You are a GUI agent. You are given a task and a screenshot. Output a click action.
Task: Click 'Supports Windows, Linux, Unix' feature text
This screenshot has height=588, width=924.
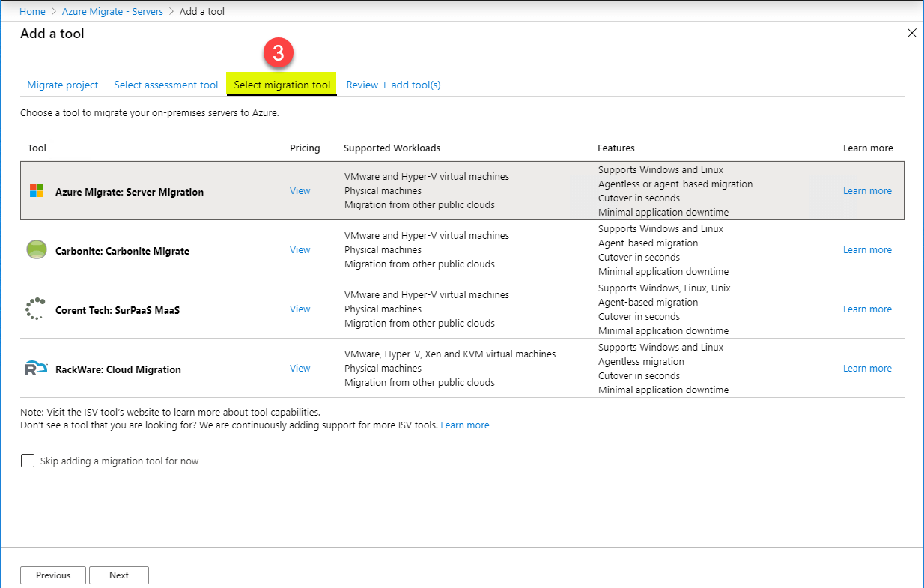[x=664, y=288]
